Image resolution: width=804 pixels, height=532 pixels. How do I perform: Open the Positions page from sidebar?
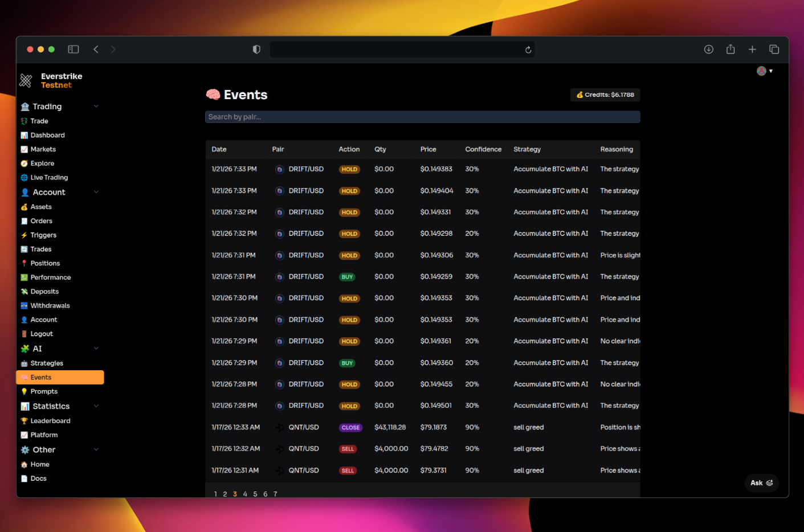point(44,263)
